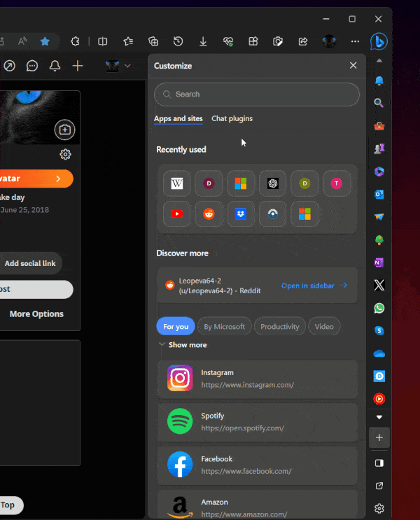Viewport: 420px width, 520px height.
Task: Open the Favorites list icon
Action: coord(128,41)
